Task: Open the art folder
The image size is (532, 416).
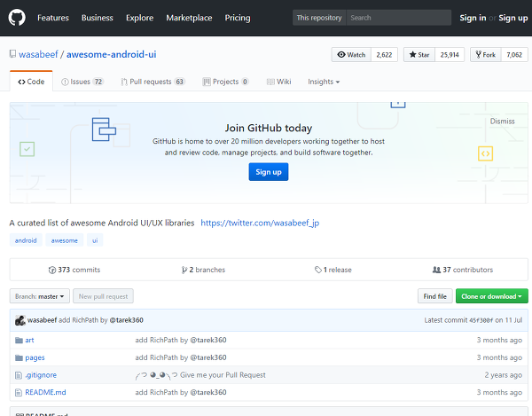Action: (29, 341)
